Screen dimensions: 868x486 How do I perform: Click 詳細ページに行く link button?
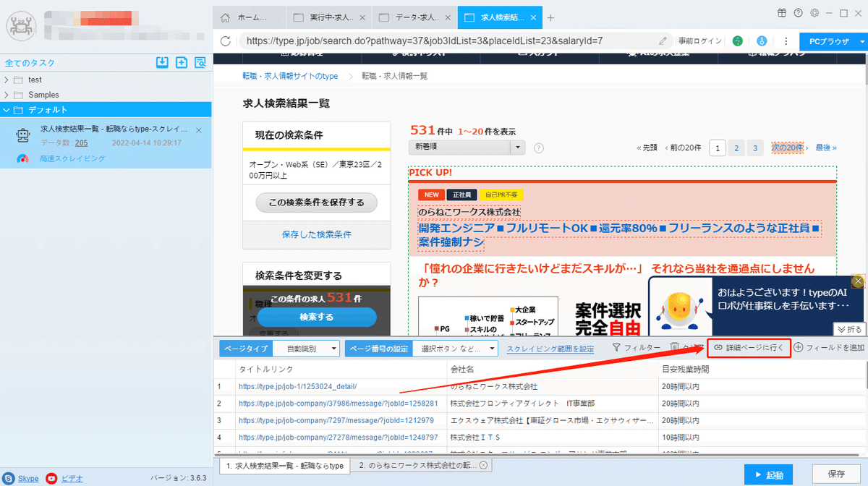pos(749,347)
